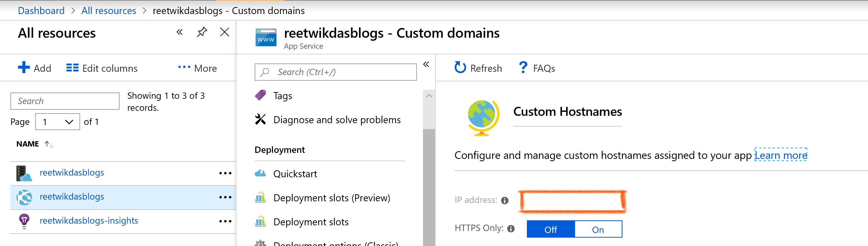The height and width of the screenshot is (246, 868).
Task: Click the menu scrollbar up arrow
Action: pos(429,96)
